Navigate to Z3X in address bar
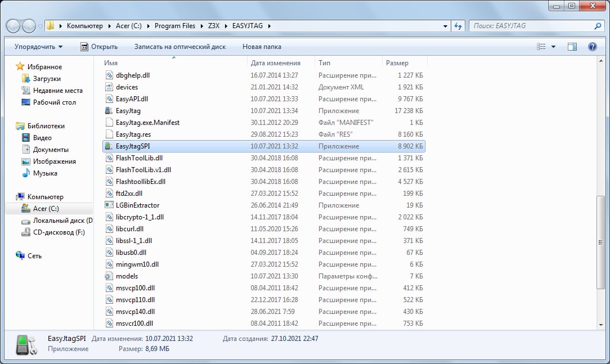The image size is (610, 364). pyautogui.click(x=214, y=26)
